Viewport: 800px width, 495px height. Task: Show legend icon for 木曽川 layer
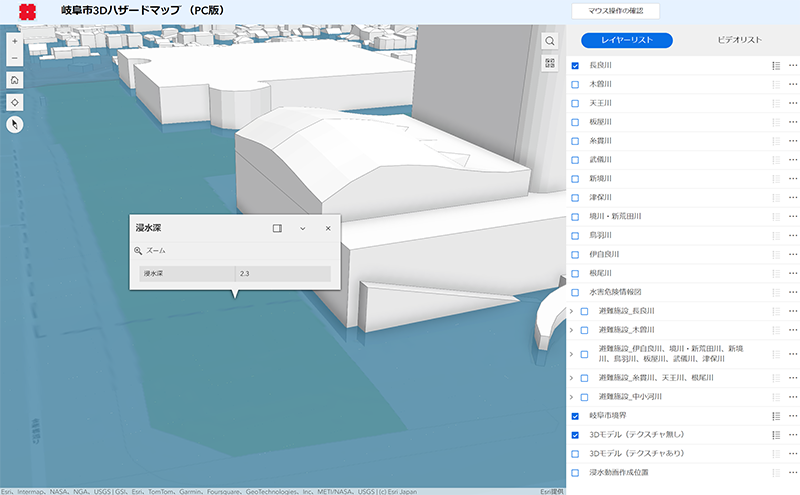[776, 84]
